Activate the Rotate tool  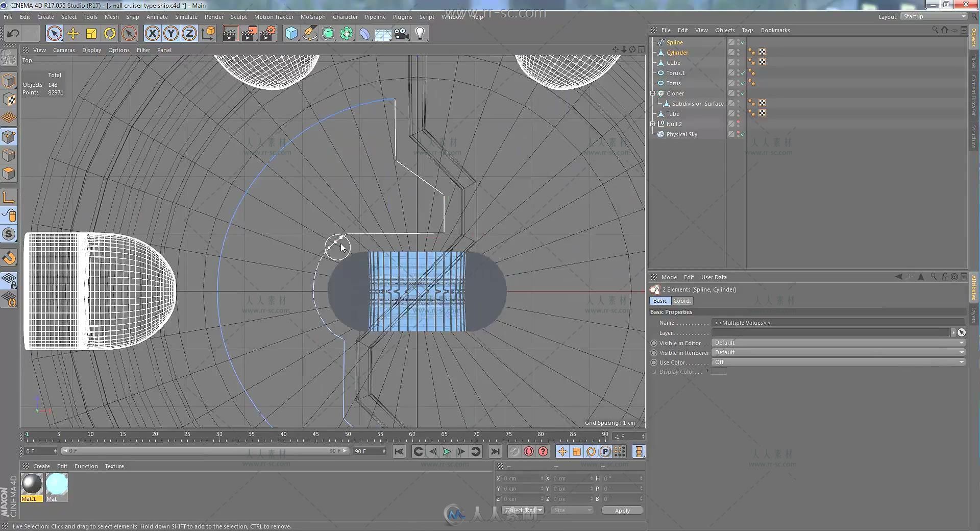pyautogui.click(x=110, y=34)
